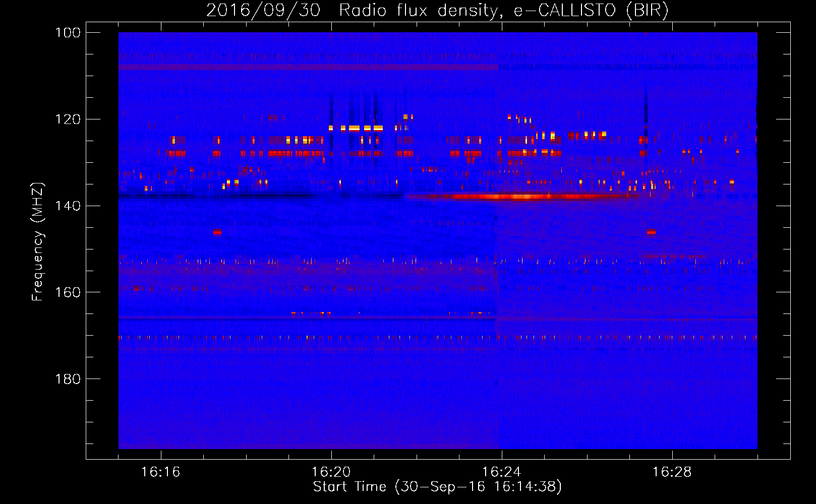
Task: Click the '140' frequency axis label
Action: [x=68, y=206]
